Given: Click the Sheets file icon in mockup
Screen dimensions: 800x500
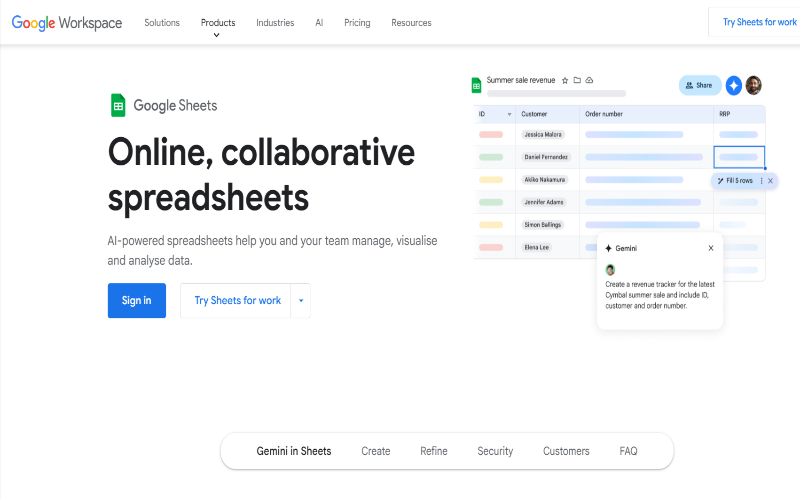Looking at the screenshot, I should pos(477,85).
